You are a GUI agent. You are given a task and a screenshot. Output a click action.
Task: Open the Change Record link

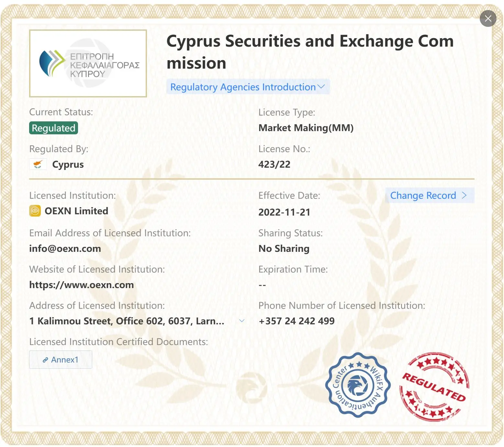[429, 195]
